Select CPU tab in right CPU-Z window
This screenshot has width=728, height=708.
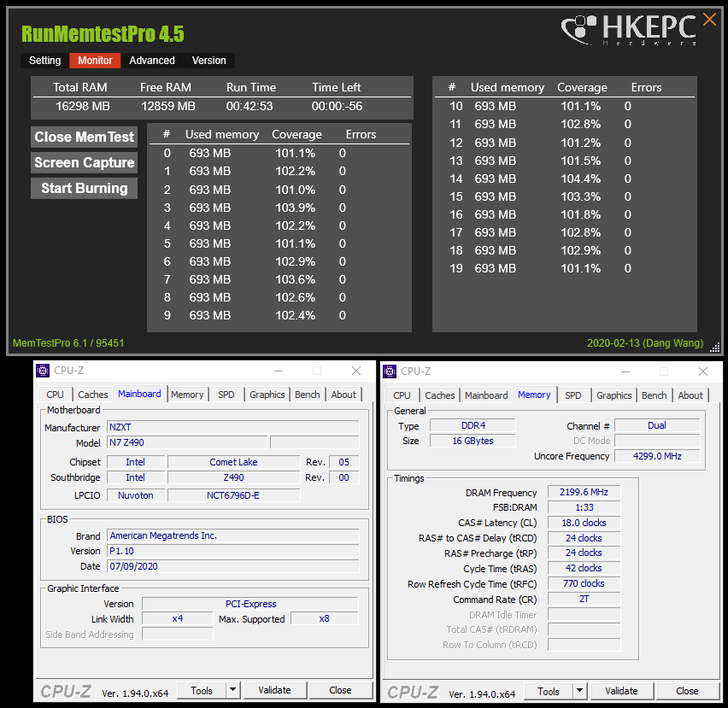402,395
